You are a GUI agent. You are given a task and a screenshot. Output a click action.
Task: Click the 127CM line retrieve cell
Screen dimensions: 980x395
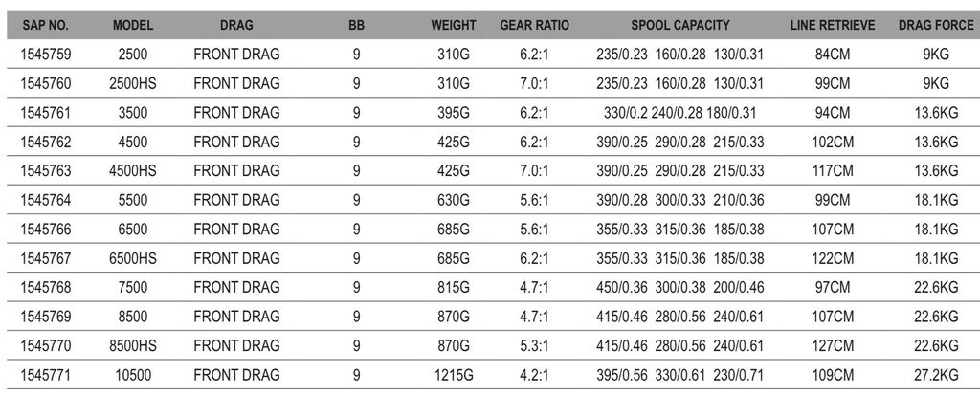[832, 344]
